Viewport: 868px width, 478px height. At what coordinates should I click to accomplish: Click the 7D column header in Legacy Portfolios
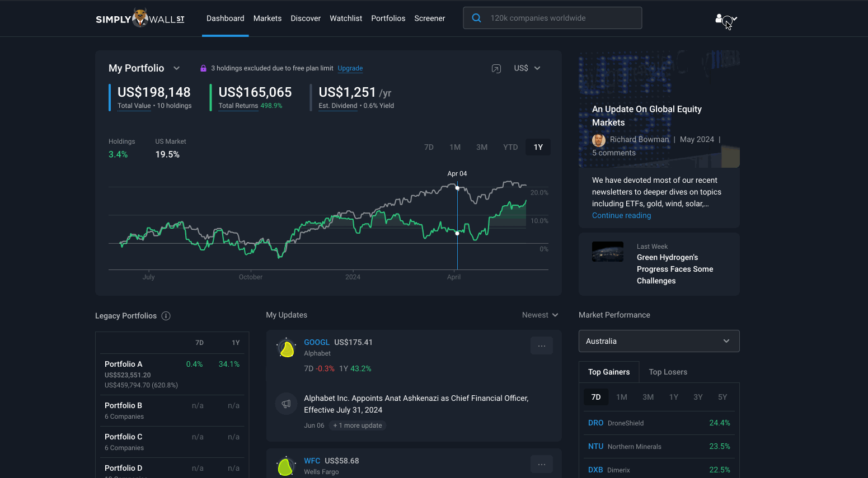(199, 343)
